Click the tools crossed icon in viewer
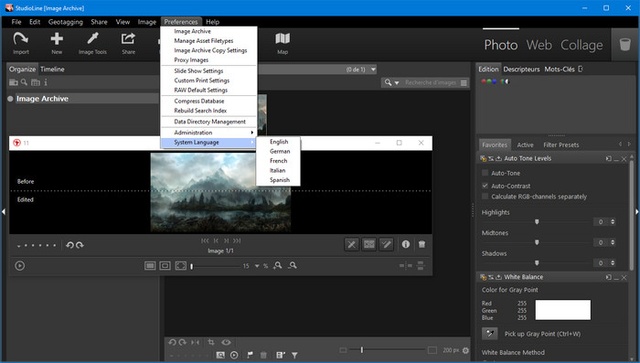This screenshot has height=363, width=640. coord(351,244)
